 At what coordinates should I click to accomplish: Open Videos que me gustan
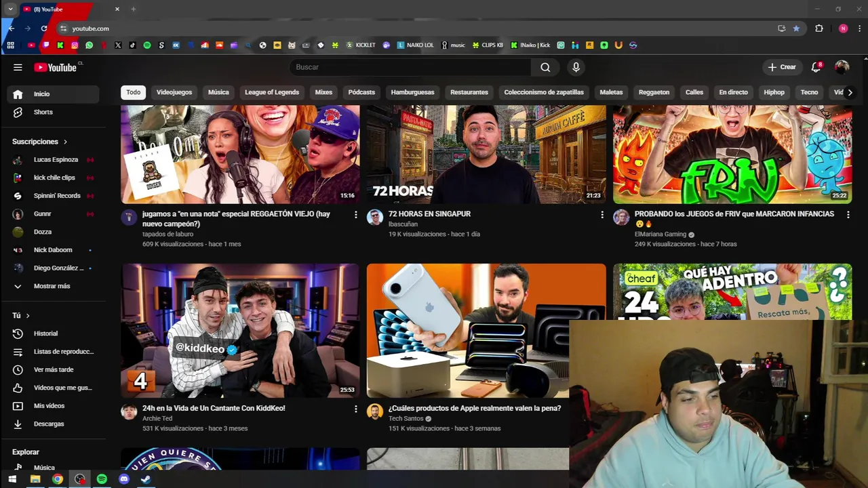click(x=53, y=388)
